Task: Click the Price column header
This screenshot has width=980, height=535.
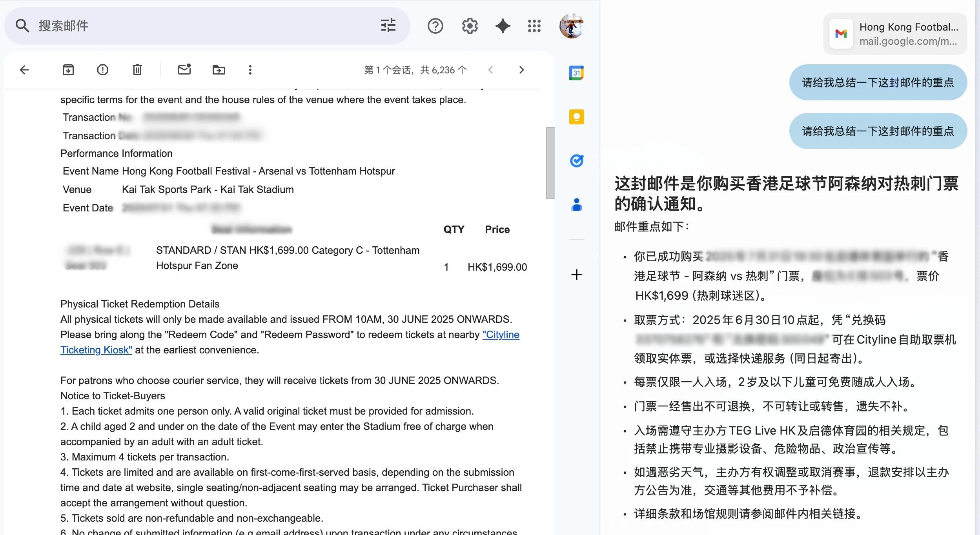Action: tap(497, 229)
